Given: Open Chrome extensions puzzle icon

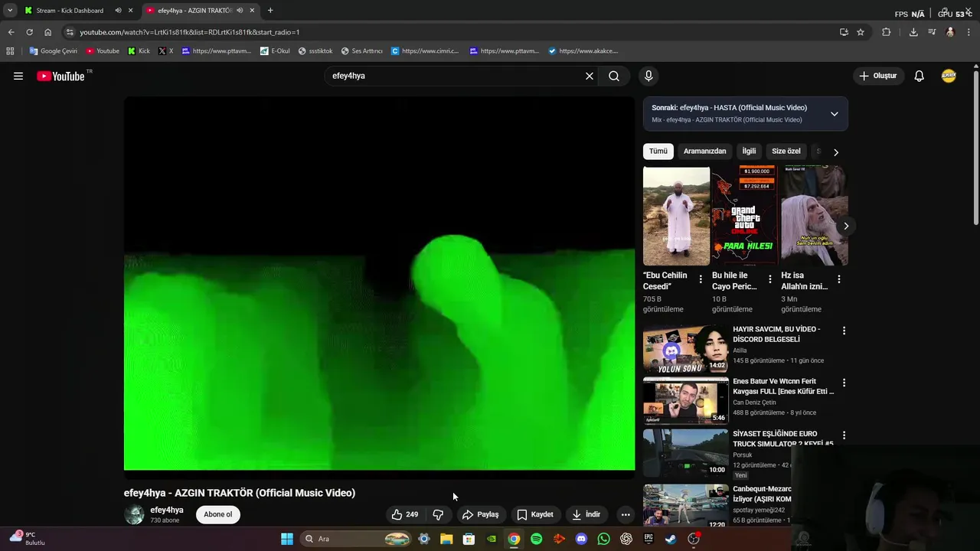Looking at the screenshot, I should [887, 32].
